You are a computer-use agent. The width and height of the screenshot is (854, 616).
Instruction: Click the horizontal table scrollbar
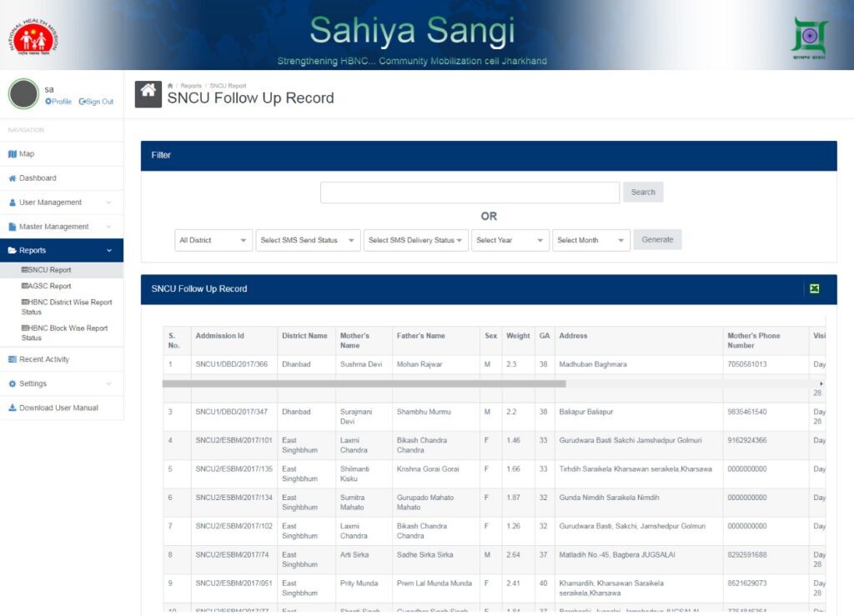coord(364,384)
